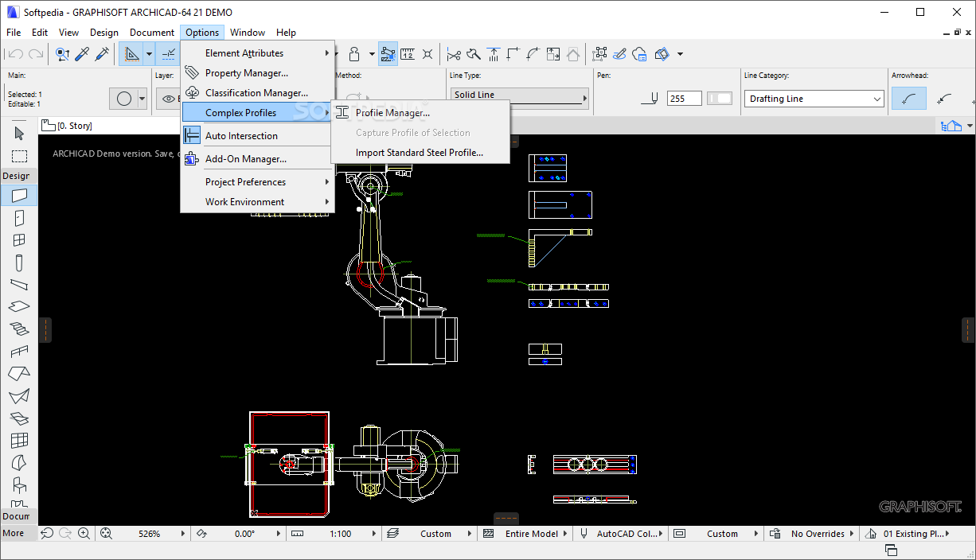Toggle the highlighted Trace reference icon

388,54
